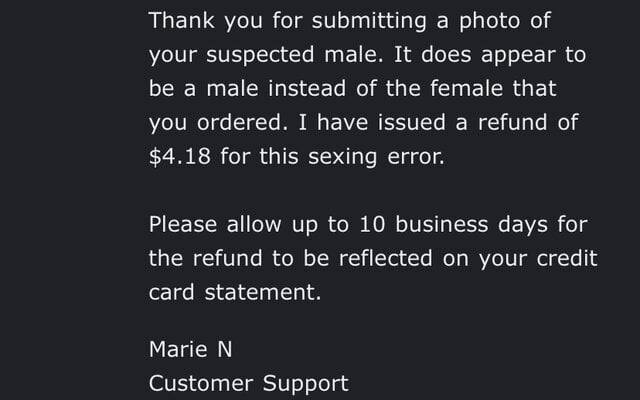Click the words "does appear"
The width and height of the screenshot is (640, 400).
coord(488,55)
